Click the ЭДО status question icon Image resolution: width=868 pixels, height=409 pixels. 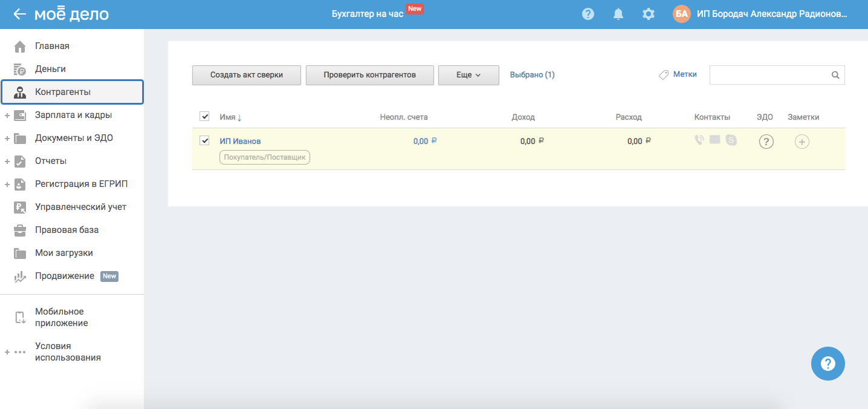click(766, 142)
